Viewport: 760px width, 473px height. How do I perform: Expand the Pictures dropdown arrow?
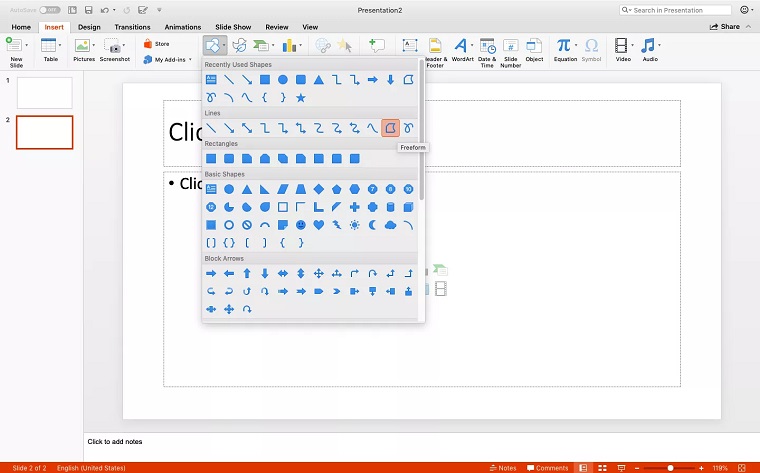coord(93,46)
